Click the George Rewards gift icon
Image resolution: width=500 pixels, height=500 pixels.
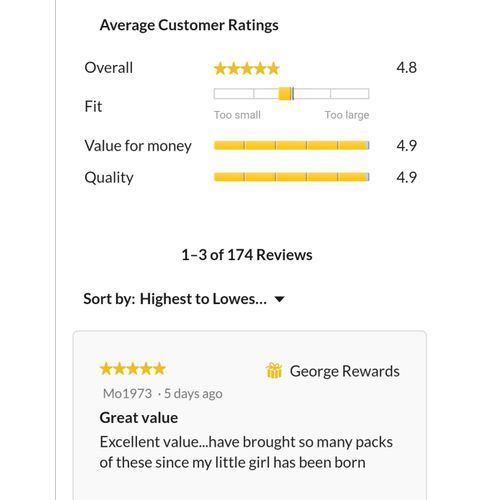274,371
